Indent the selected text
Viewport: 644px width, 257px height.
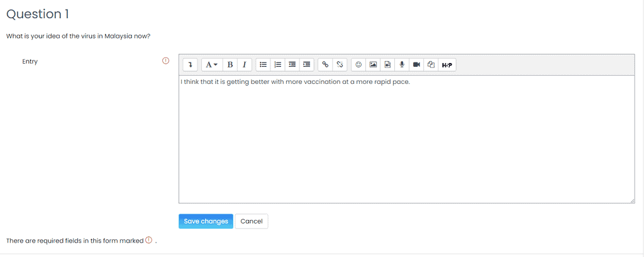tap(306, 64)
